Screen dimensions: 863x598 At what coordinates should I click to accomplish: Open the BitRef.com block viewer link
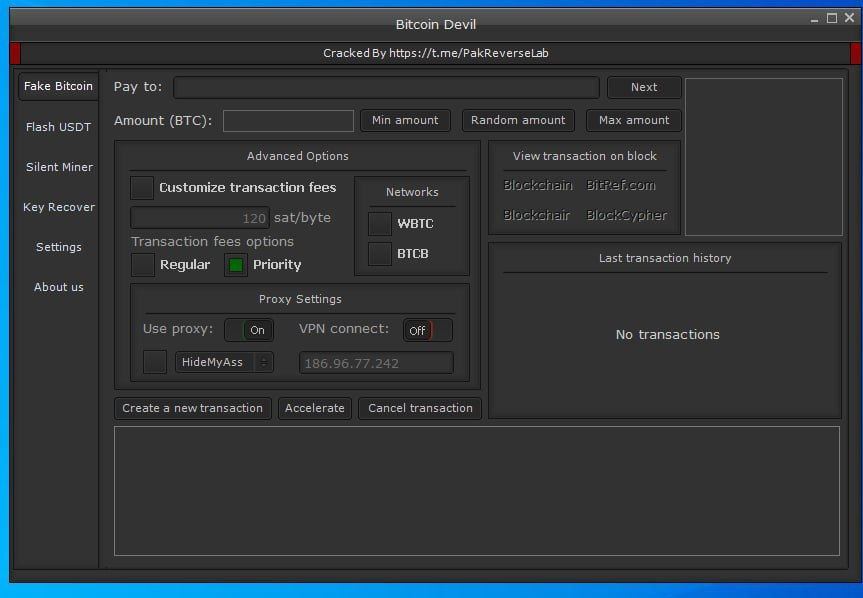(x=621, y=185)
